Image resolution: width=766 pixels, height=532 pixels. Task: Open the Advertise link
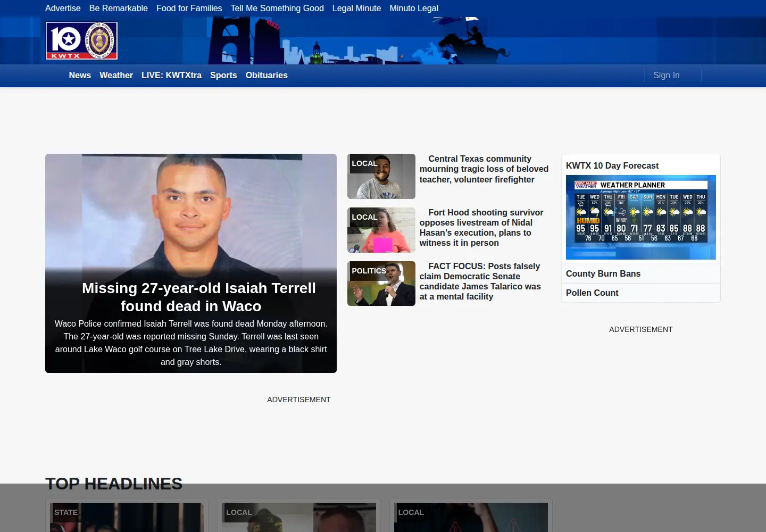click(63, 8)
